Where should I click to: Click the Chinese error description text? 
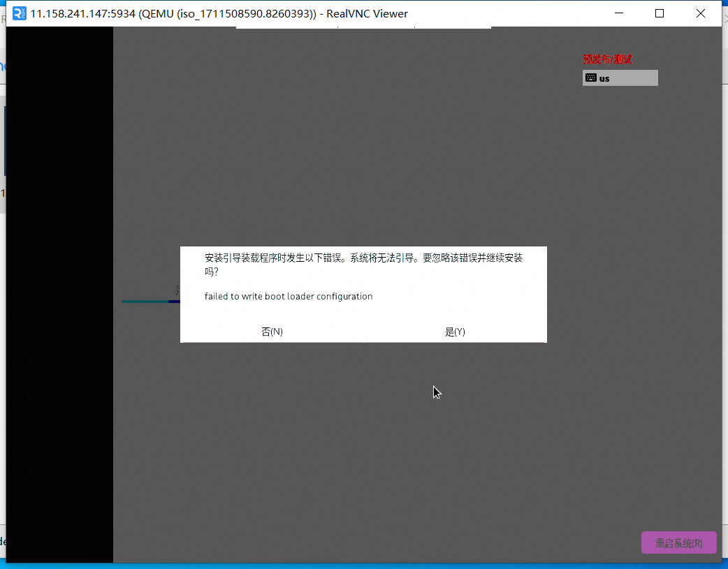coord(363,258)
